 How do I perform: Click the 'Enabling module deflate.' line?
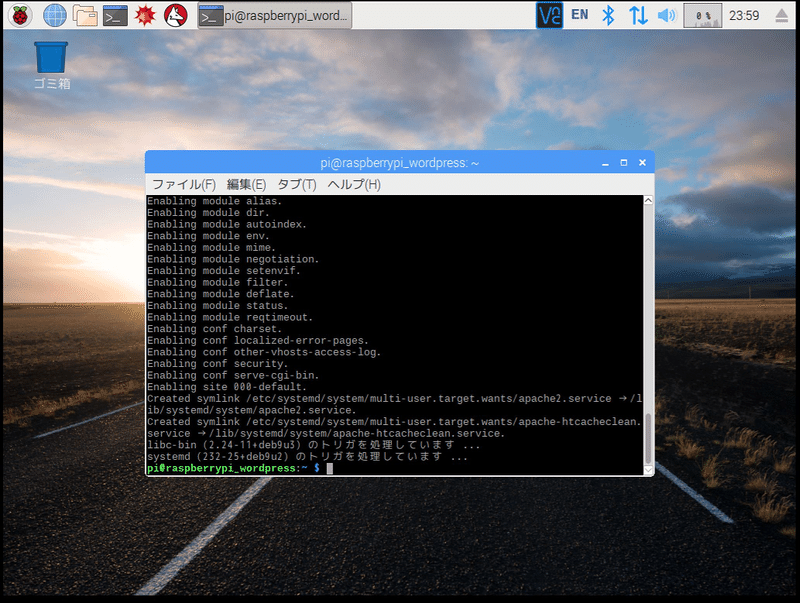pos(221,294)
